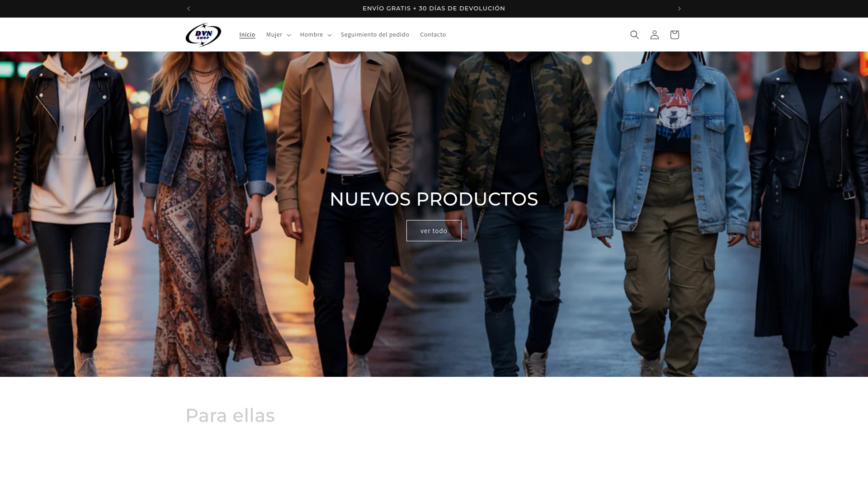Viewport: 868px width, 488px height.
Task: Open Seguimiento del pedido page
Action: click(x=375, y=35)
